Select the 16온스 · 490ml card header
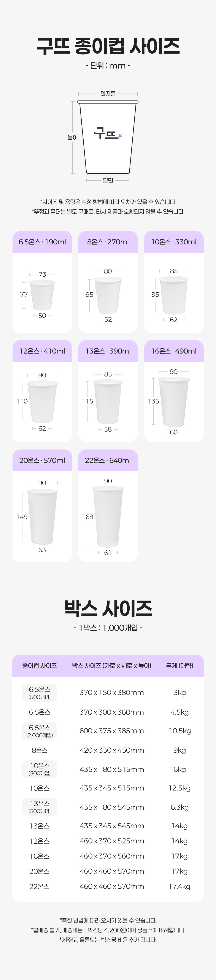 [174, 351]
